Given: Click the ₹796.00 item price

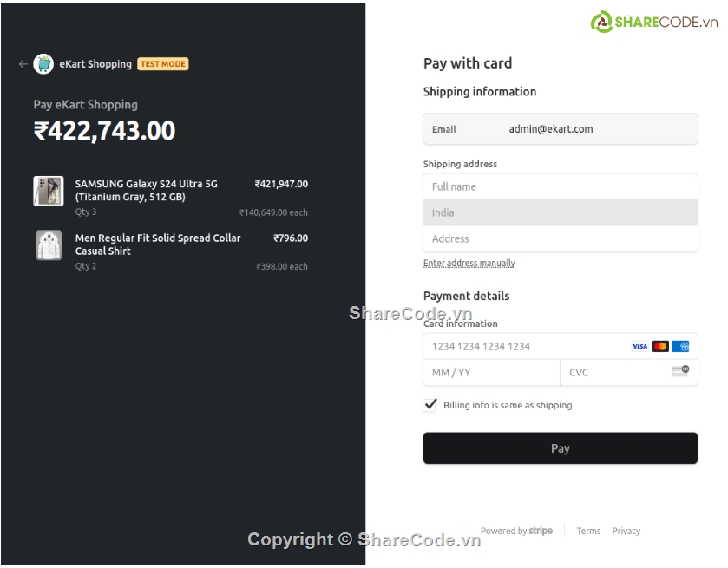Looking at the screenshot, I should [x=291, y=238].
